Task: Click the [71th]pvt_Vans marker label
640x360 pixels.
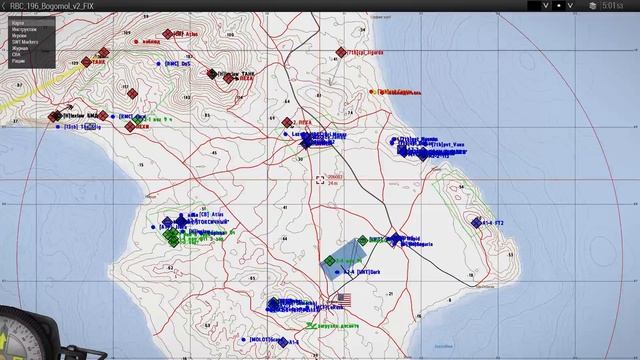Action: (448, 144)
